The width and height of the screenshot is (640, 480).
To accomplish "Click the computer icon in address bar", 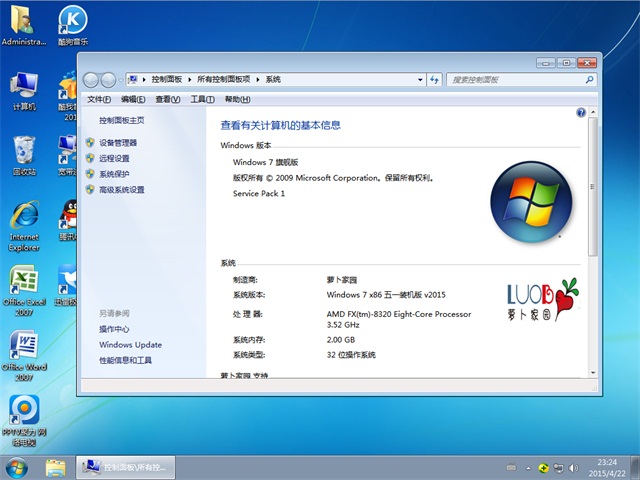I will coord(133,79).
